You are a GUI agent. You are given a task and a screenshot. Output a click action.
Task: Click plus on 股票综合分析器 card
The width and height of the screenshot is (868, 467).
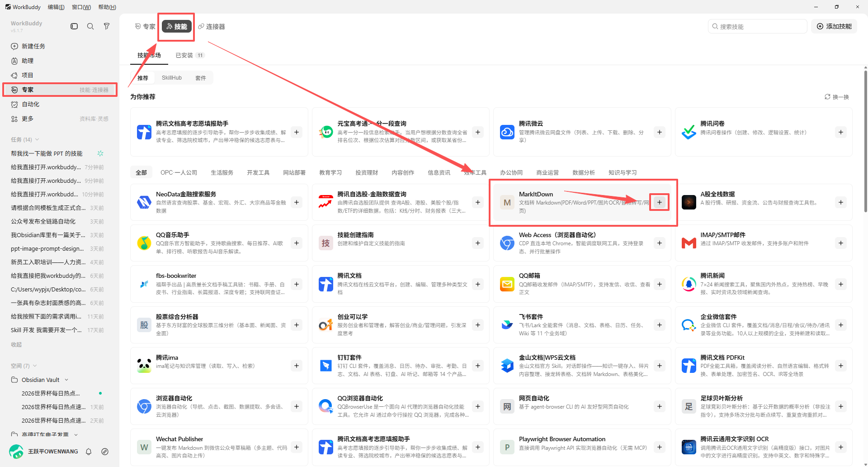tap(297, 325)
